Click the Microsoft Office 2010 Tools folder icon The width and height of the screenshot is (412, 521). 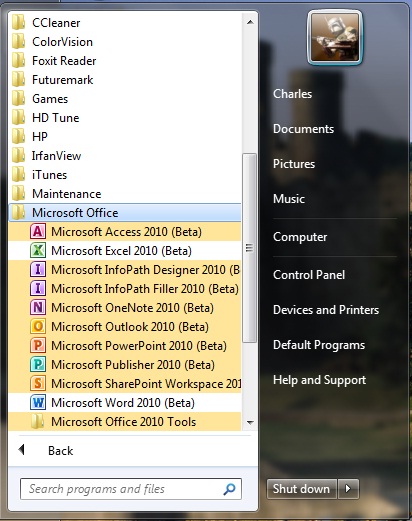coord(38,421)
